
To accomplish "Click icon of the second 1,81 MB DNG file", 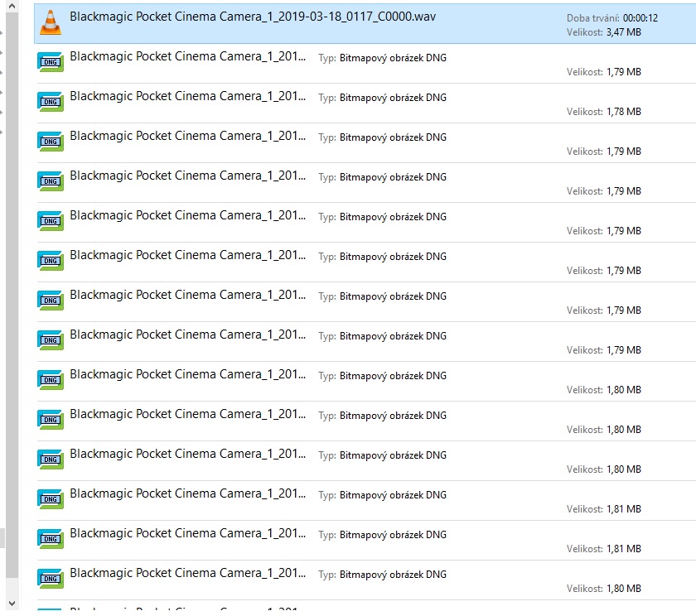I will [x=51, y=539].
